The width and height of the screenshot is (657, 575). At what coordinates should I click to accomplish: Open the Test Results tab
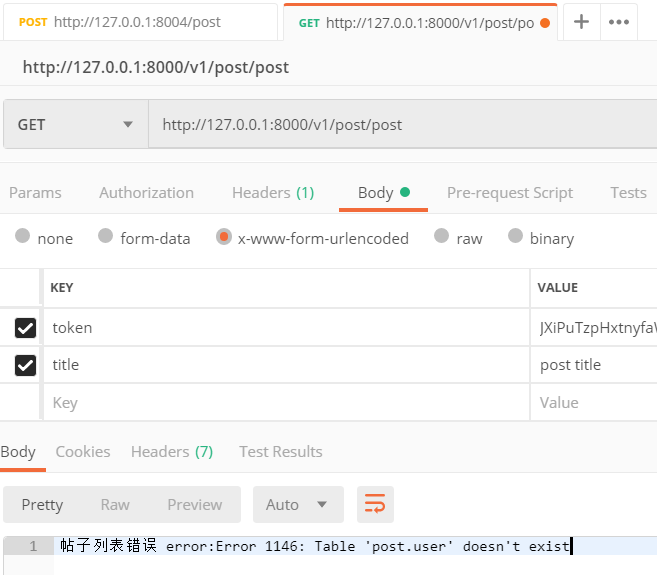point(280,452)
